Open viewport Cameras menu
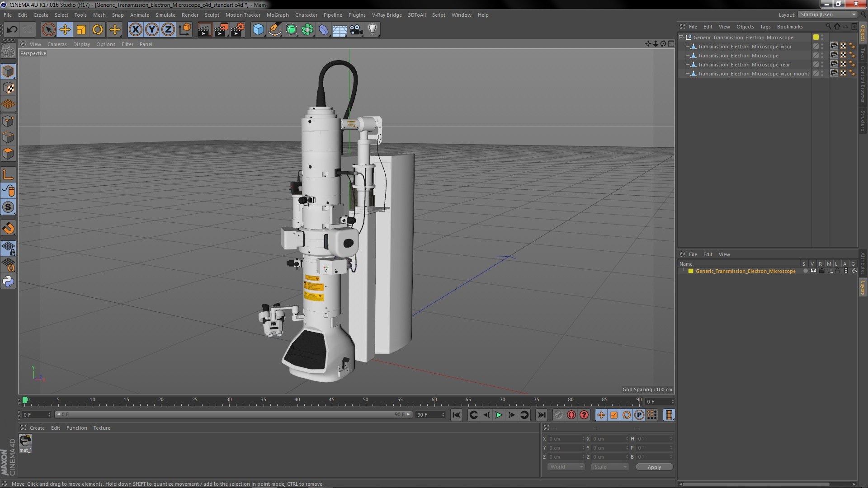The width and height of the screenshot is (868, 488). pos(57,44)
